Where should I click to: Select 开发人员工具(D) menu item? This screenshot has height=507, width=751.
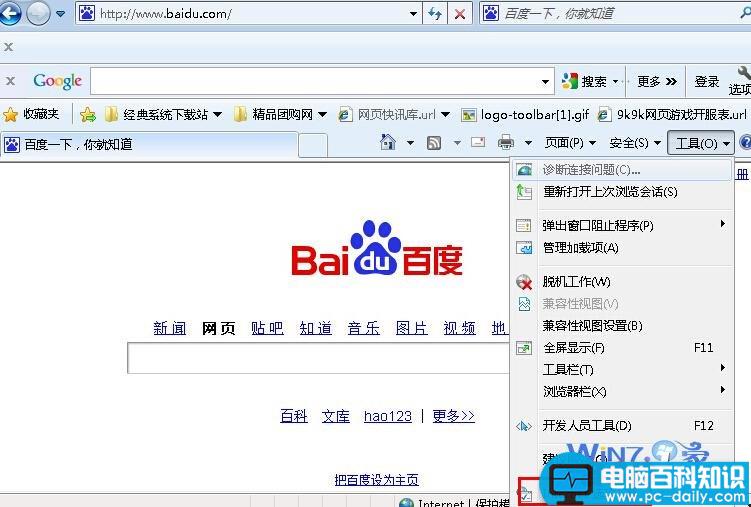click(x=622, y=425)
